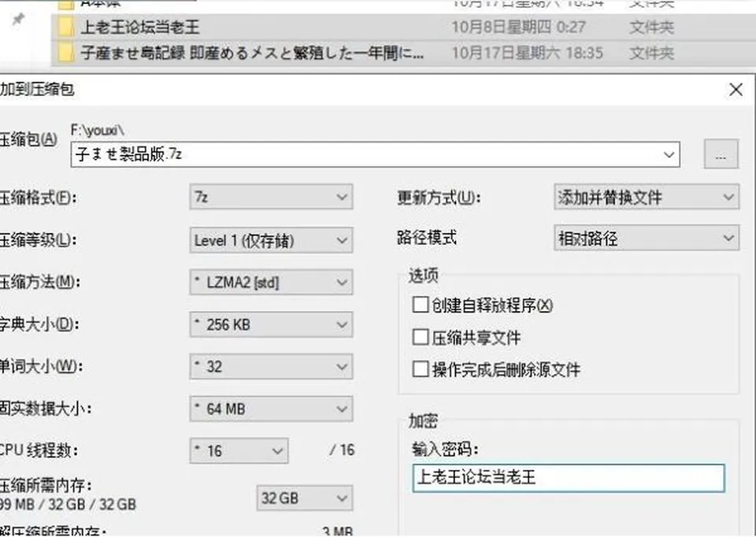Open the 压缩等级 dropdown showing Level 1
Viewport: 756px width, 537px height.
(271, 240)
